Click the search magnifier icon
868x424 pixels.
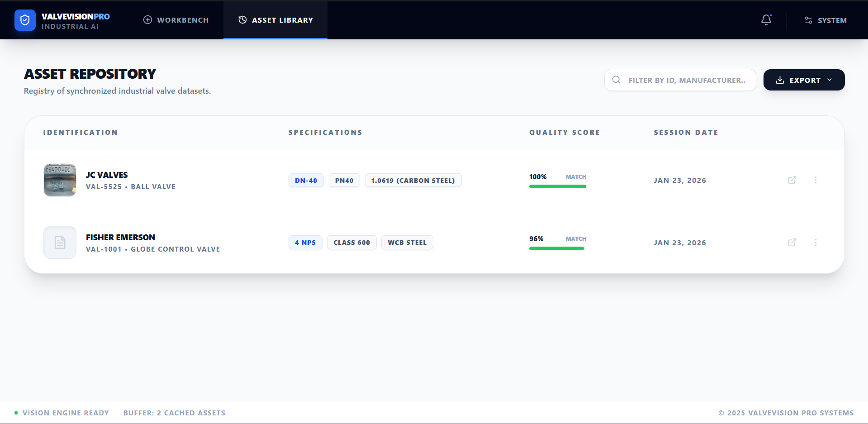coord(616,80)
